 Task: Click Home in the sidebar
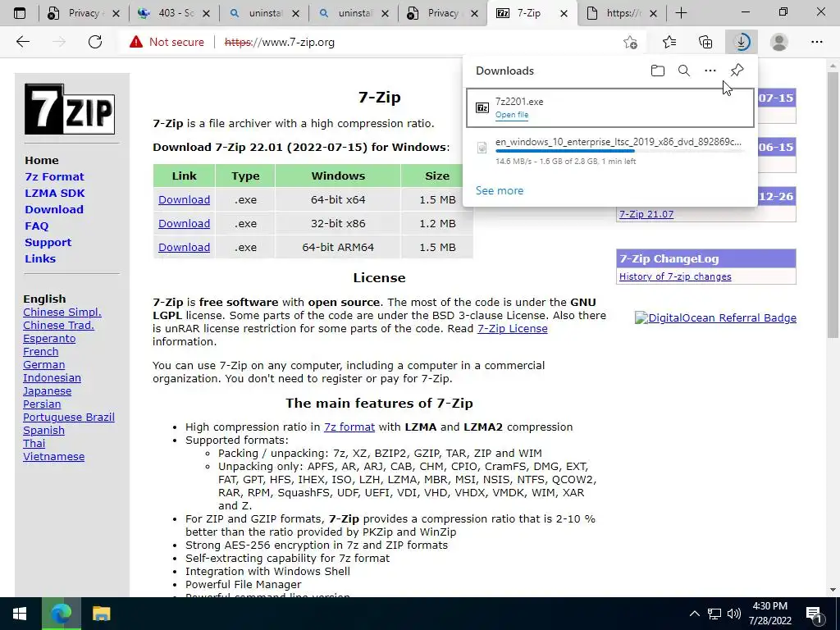click(x=42, y=160)
